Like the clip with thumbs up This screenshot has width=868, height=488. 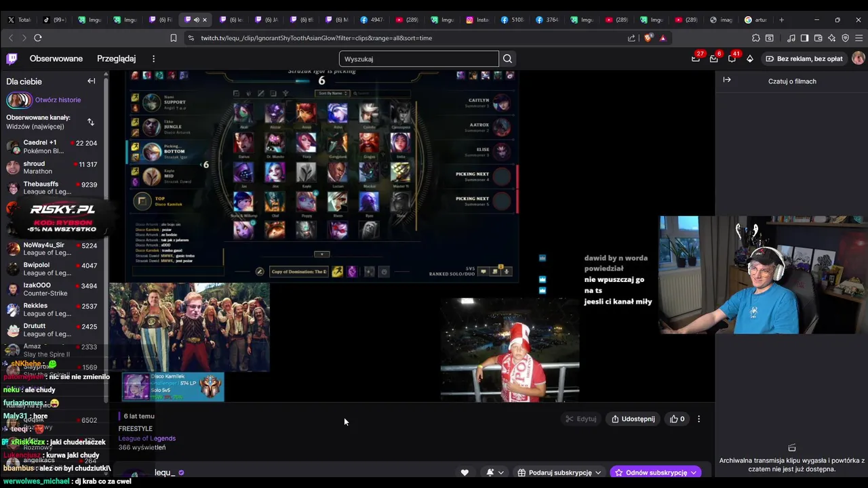pos(677,419)
